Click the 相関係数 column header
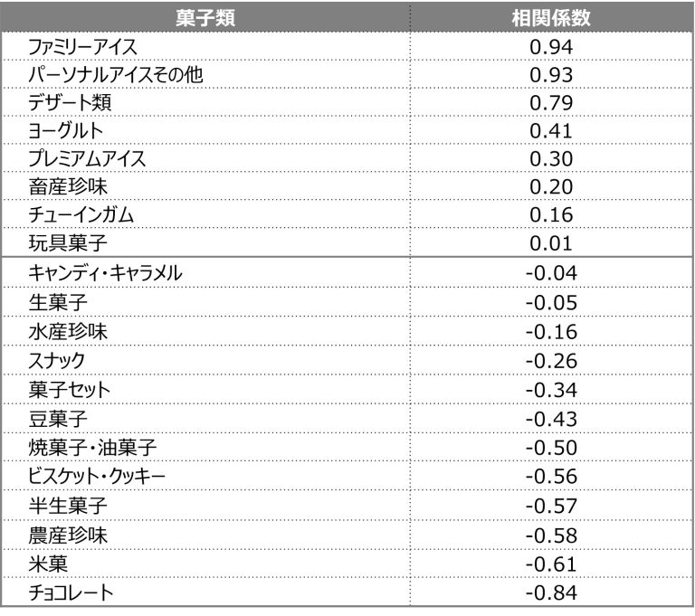The width and height of the screenshot is (695, 616). point(552,18)
